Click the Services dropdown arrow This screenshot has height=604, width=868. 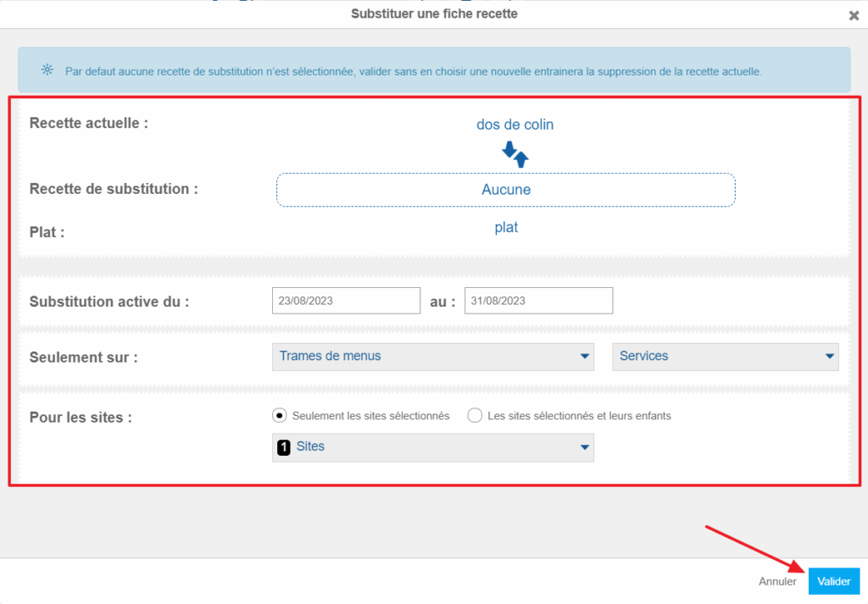pyautogui.click(x=830, y=357)
